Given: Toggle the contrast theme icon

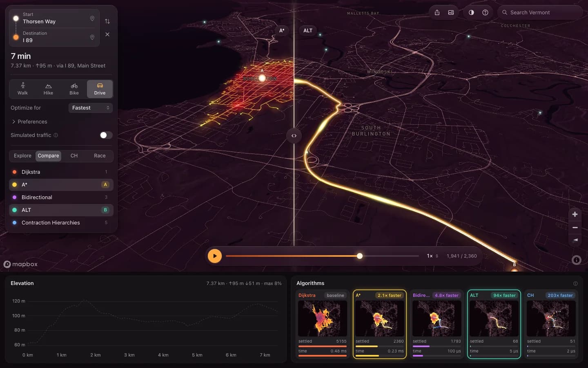Looking at the screenshot, I should (471, 12).
